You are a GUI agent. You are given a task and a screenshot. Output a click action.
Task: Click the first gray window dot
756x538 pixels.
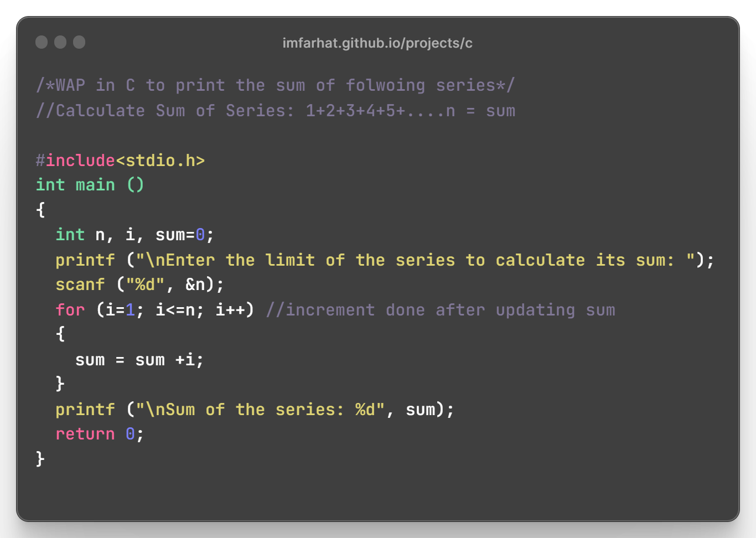pyautogui.click(x=42, y=42)
